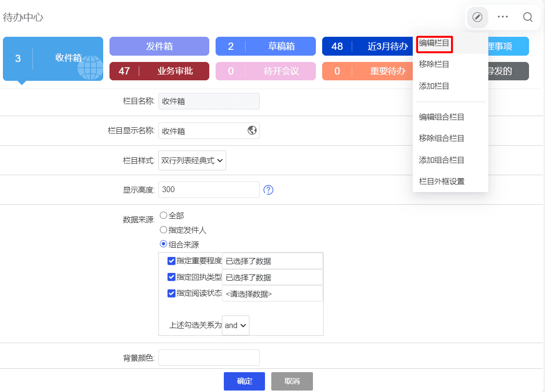Open the 业务审批 tile
545x392 pixels.
pos(159,71)
